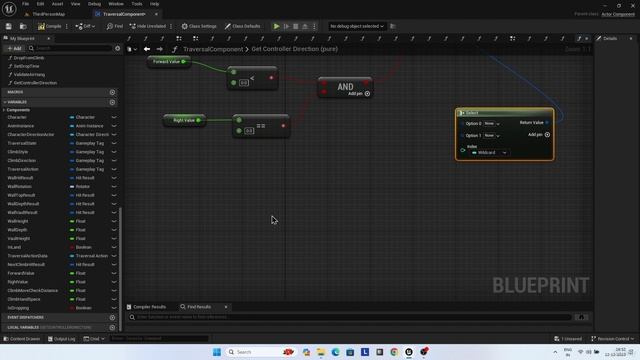Image resolution: width=640 pixels, height=360 pixels.
Task: Add a new event dispatcher via plus icon
Action: tap(112, 318)
